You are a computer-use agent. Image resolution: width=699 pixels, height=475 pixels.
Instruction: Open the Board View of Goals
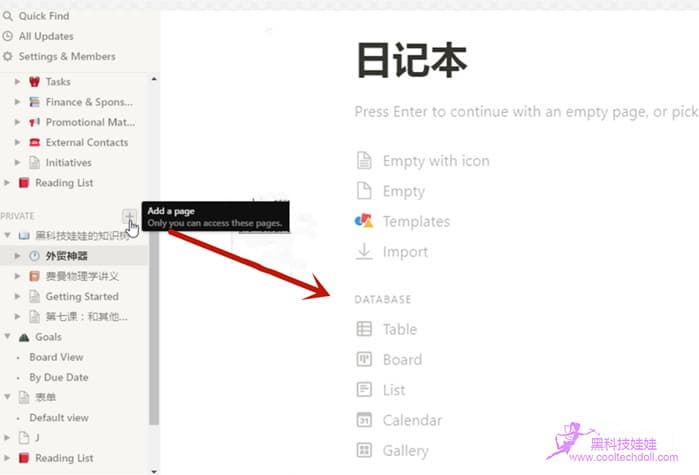56,357
